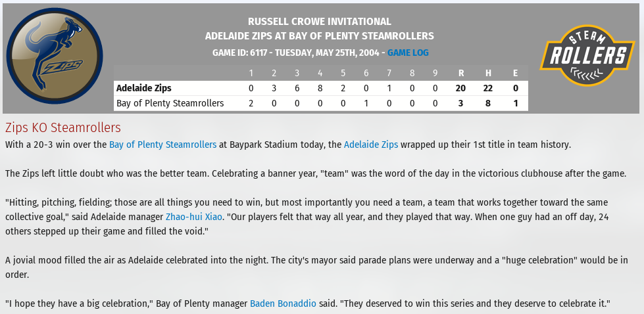Viewport: 644px width, 314px height.
Task: Click Adelaide's total hits value 22
Action: tap(488, 88)
